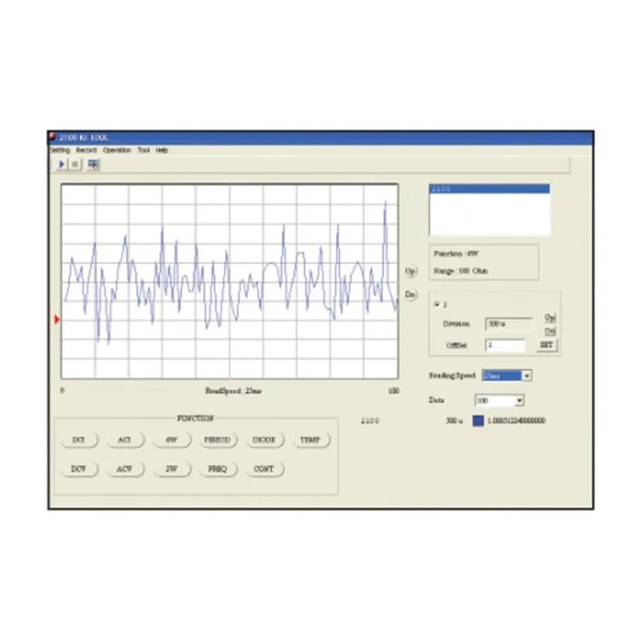644x644 pixels.
Task: Select the ACV function button
Action: point(125,469)
